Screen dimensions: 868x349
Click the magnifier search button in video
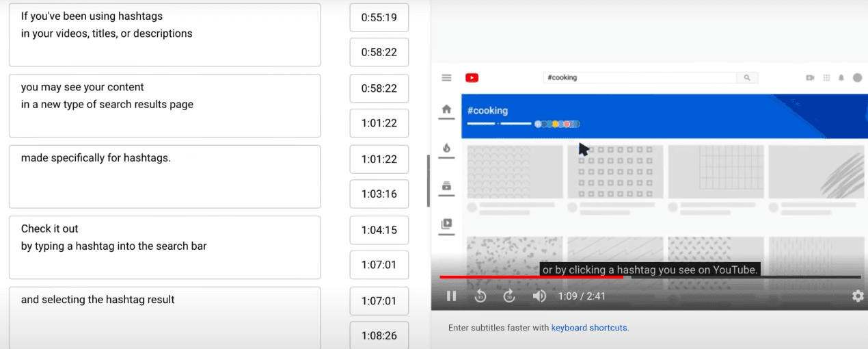[747, 78]
